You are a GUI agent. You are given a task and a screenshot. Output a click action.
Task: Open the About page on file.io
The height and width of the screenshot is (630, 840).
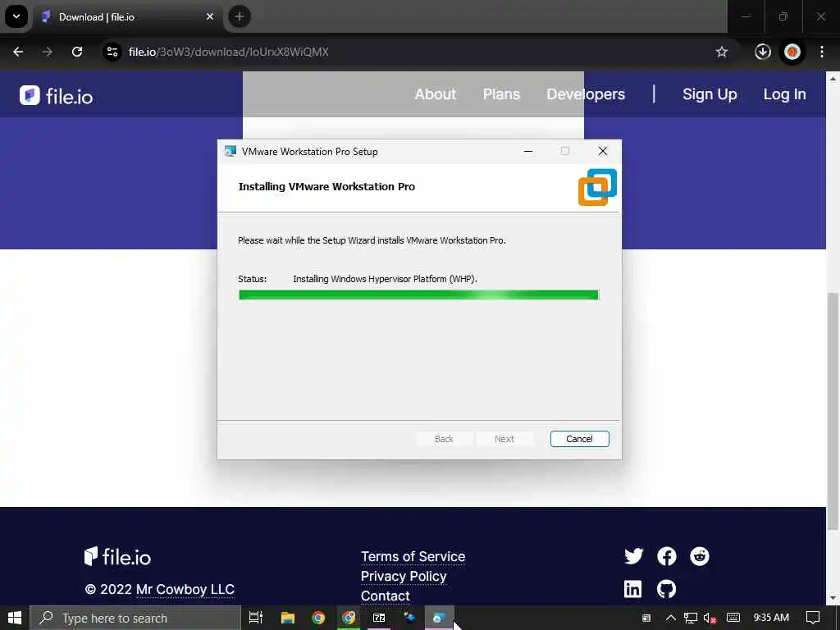coord(435,94)
